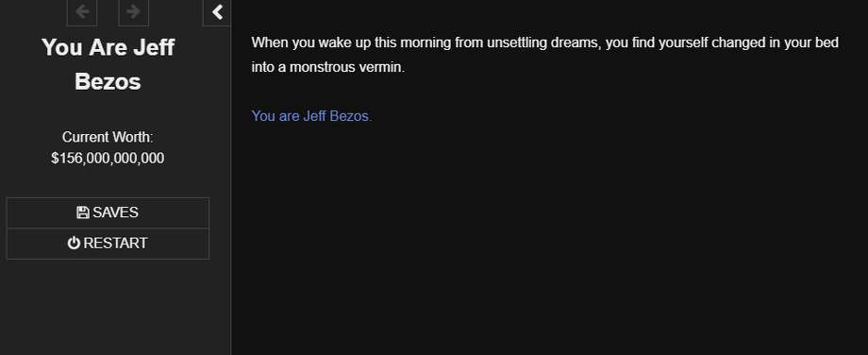Click the words "changed in your bed"
Screen dimensions: 868x355
(x=775, y=42)
